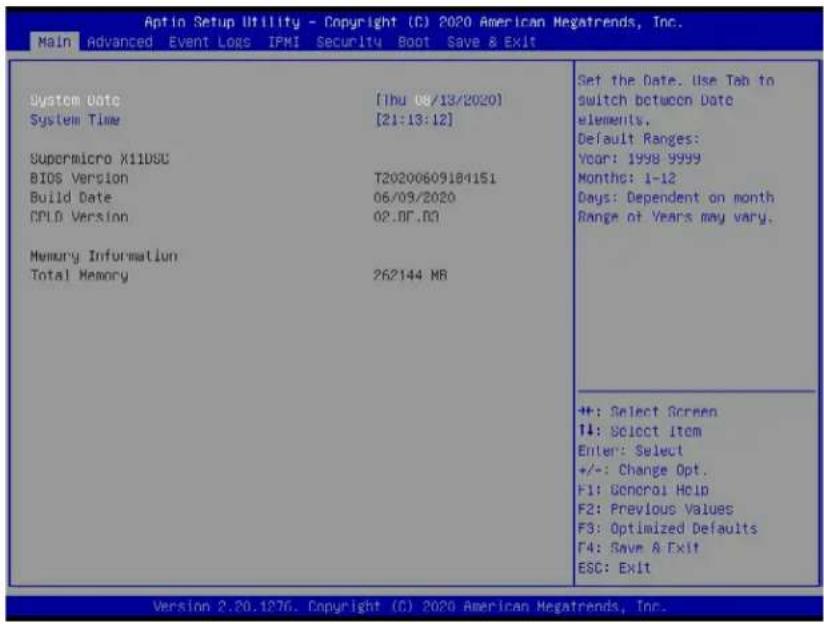Click the system time value 21:13:12

[414, 120]
